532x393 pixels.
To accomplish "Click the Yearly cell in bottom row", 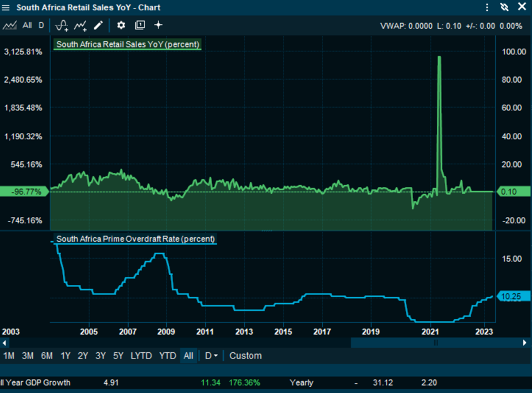I will [x=301, y=382].
